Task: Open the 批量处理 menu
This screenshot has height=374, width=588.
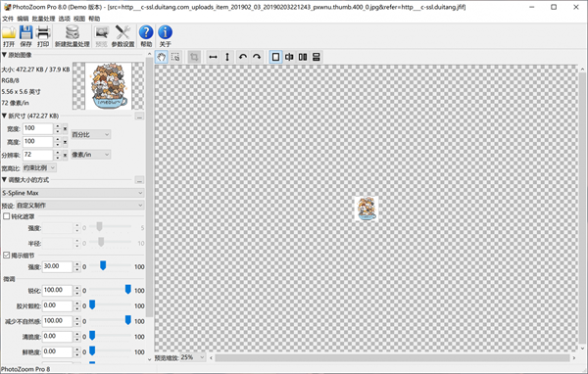Action: 43,19
